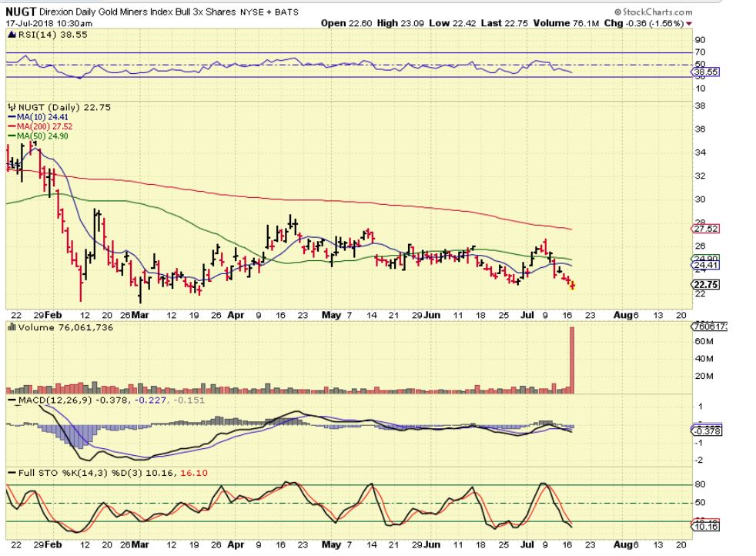Click the Mar label on the bottom axis
This screenshot has height=556, width=756.
point(140,545)
